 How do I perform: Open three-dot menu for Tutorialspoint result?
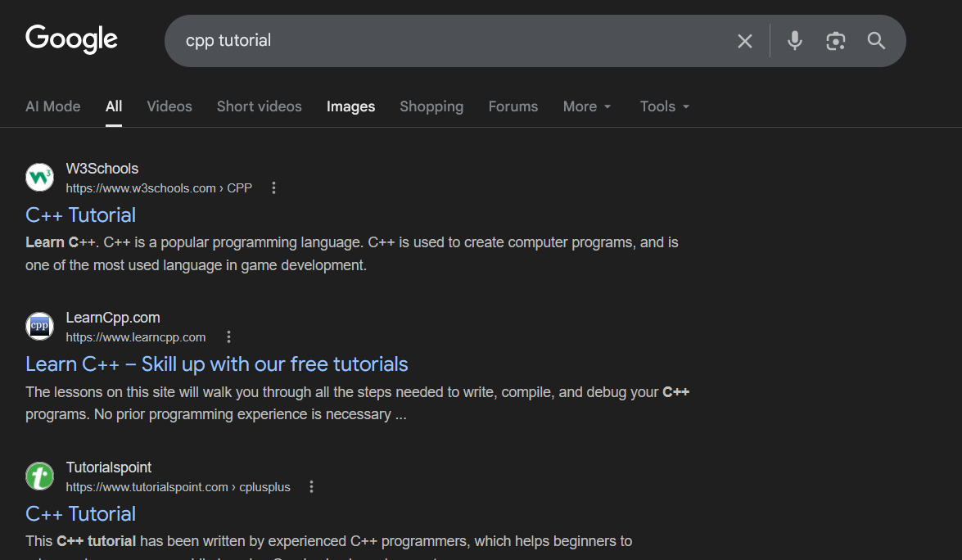(311, 487)
